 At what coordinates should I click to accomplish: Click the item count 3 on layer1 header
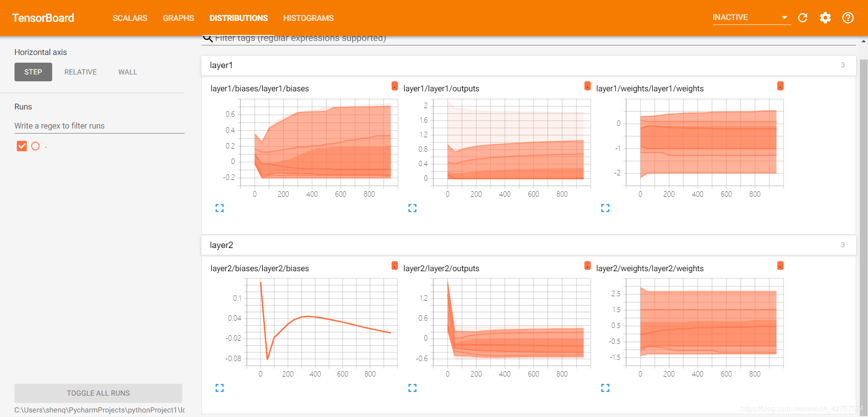(x=843, y=65)
